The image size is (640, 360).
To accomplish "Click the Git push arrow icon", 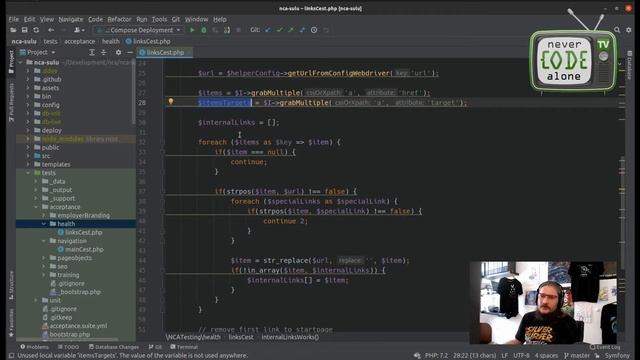I will (291, 30).
